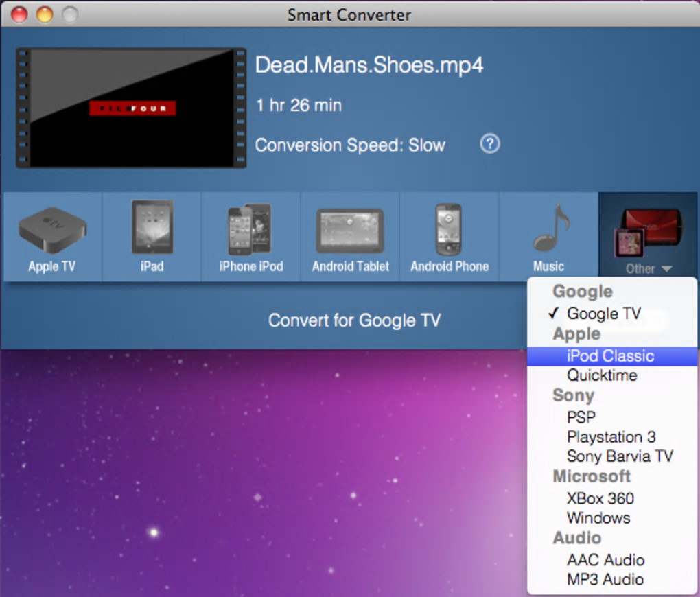Pick PSP from the Sony group
Screen dimensions: 700x597
[x=612, y=417]
